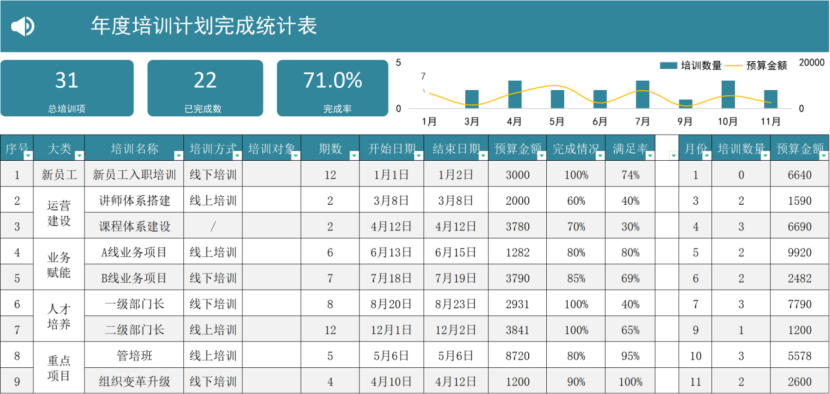Click the 预算金额 yellow legend line
Screen dimensions: 830x394
click(x=733, y=66)
